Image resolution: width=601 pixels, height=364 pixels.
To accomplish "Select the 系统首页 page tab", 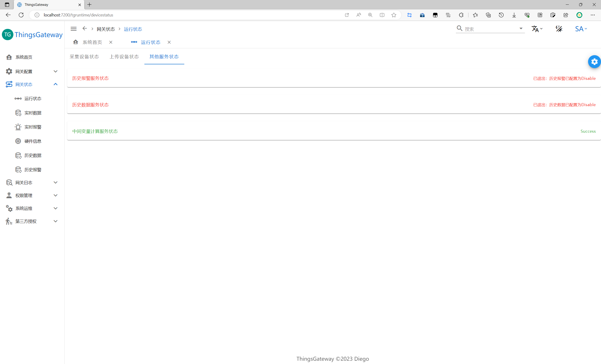I will (92, 42).
